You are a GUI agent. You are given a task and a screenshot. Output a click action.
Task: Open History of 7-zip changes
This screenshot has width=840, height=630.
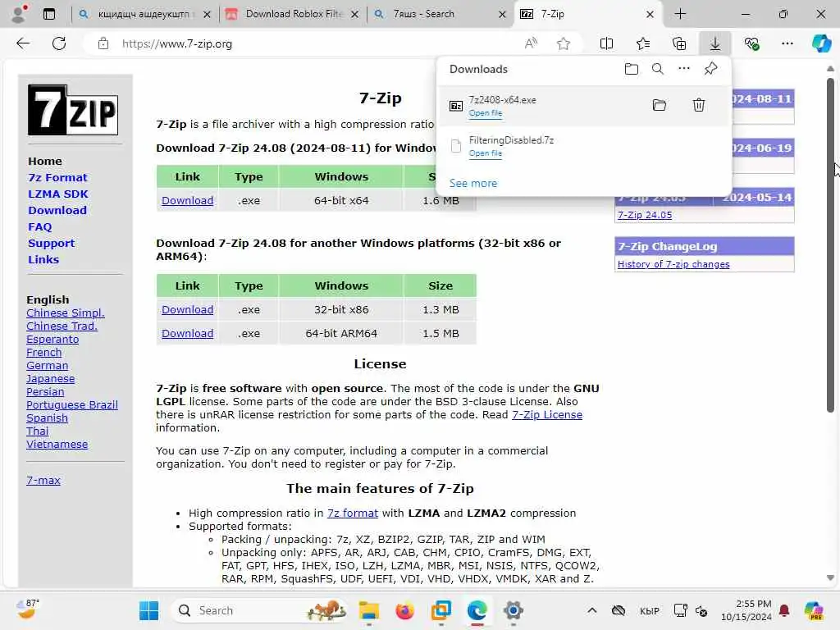673,264
